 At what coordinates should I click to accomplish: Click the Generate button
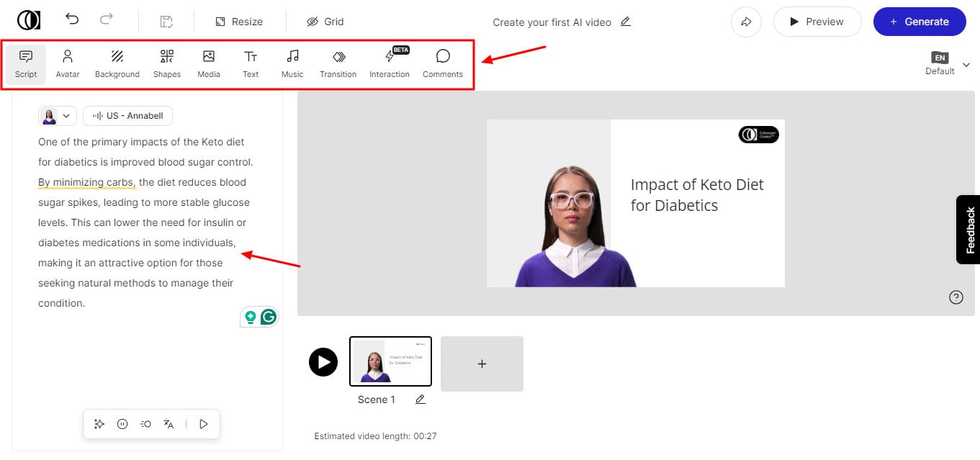(x=920, y=22)
